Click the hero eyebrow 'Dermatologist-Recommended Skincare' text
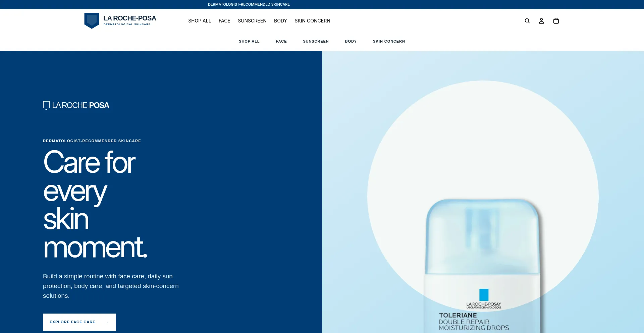 [92, 141]
